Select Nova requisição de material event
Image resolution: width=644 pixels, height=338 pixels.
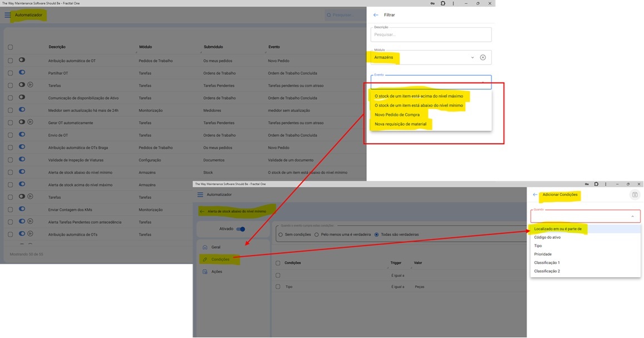click(400, 124)
